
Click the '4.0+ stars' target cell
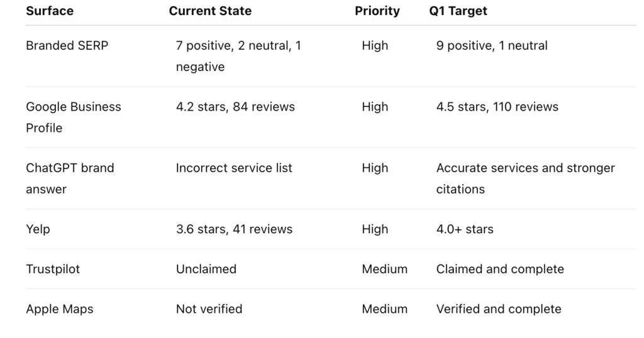[465, 229]
